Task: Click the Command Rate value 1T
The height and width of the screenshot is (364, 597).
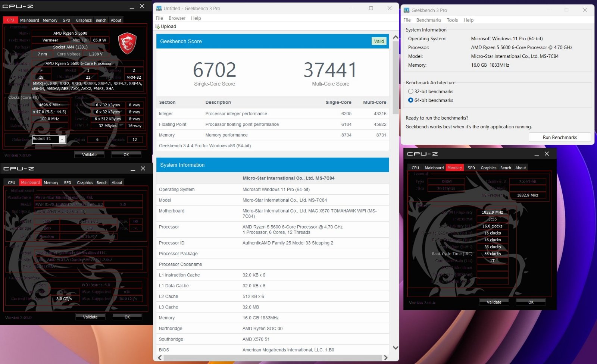Action: point(493,261)
